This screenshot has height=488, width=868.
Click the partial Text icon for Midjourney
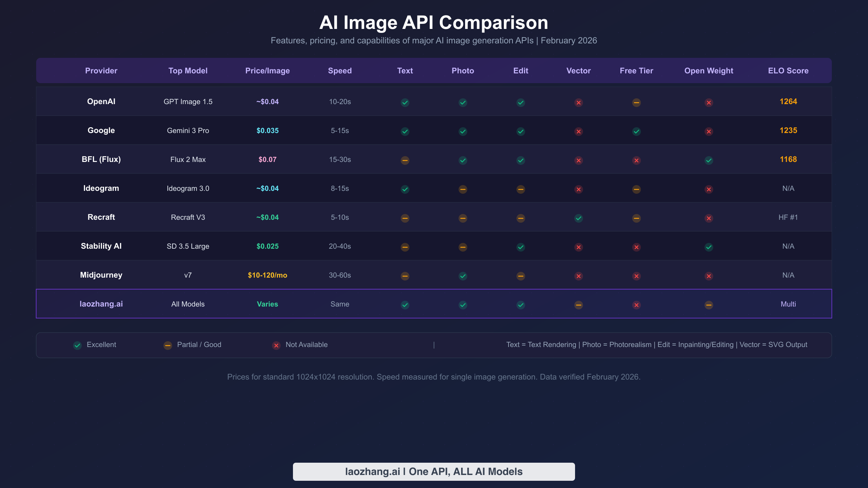coord(405,276)
